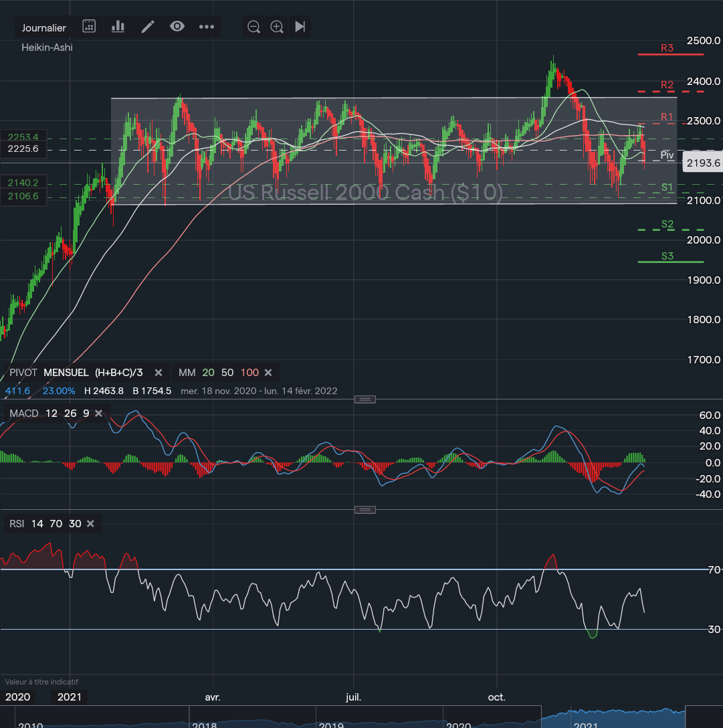Viewport: 723px width, 728px height.
Task: Zoom out with the minus magnifier
Action: coord(253,27)
